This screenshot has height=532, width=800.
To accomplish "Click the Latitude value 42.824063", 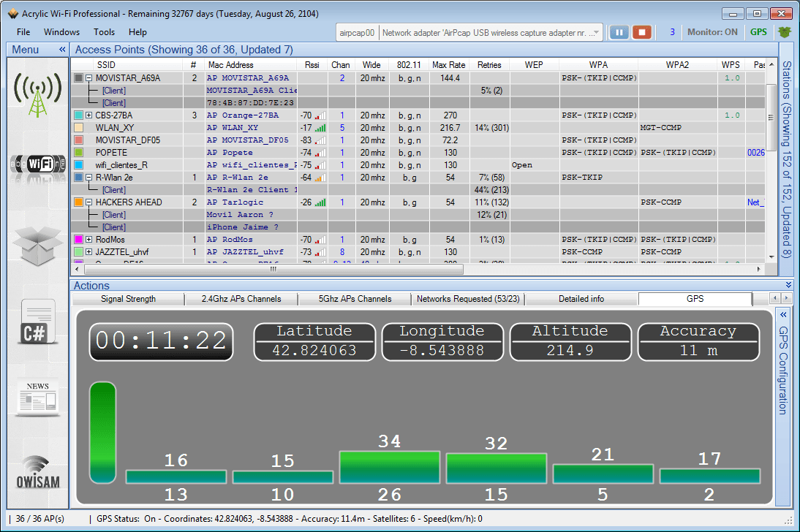I will point(314,351).
